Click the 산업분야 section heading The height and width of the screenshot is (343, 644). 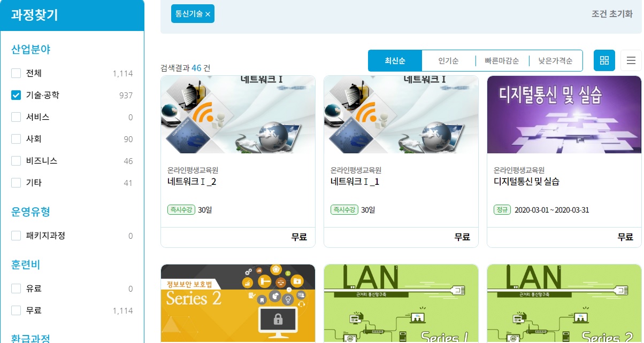[31, 50]
